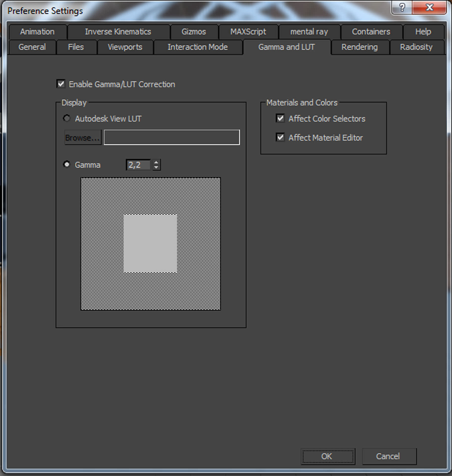
Task: Go to the General tab
Action: tap(32, 47)
